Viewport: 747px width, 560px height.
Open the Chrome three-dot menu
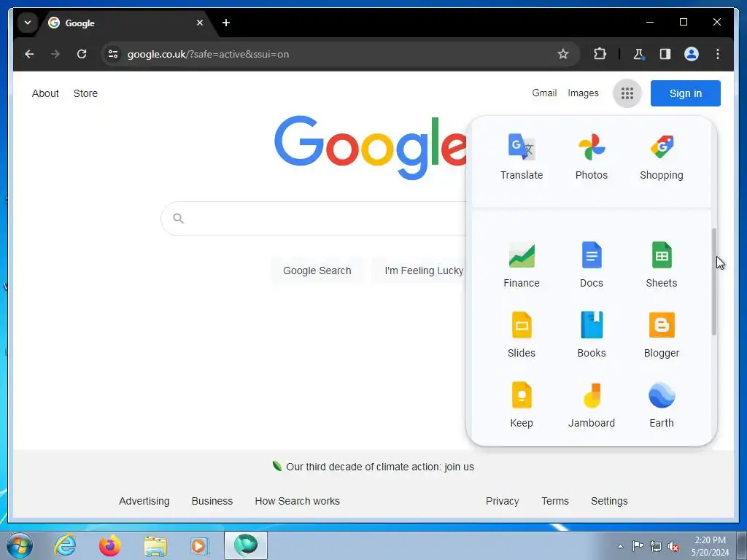718,54
